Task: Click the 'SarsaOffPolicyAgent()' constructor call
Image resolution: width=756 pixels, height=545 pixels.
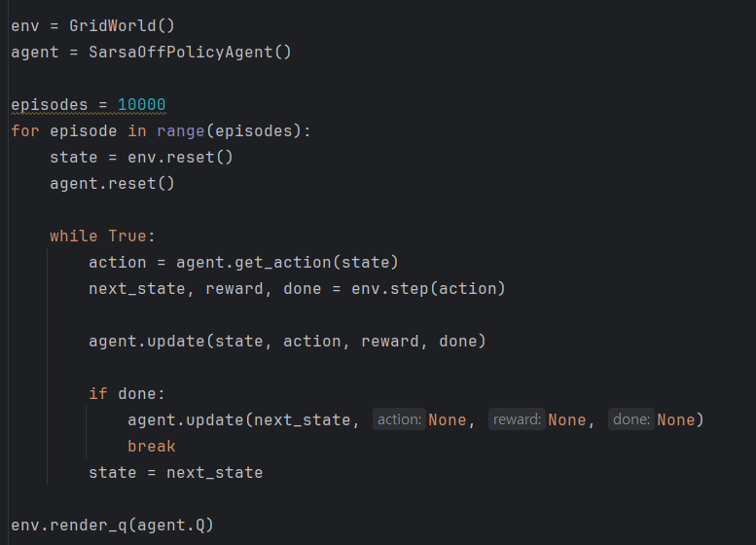Action: (x=190, y=52)
